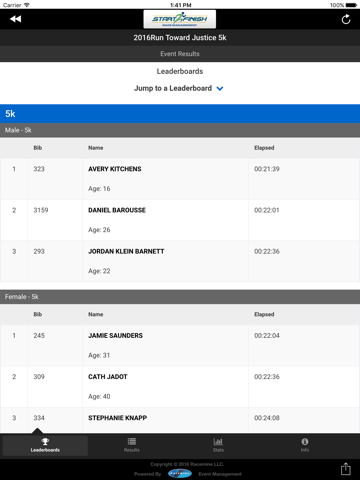
Task: Open Avery Kitchens result row
Action: [180, 179]
